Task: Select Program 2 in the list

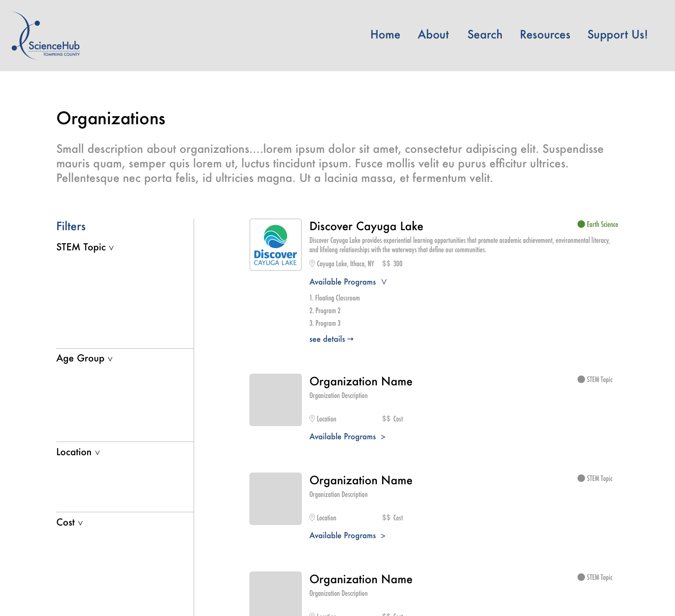Action: (325, 311)
